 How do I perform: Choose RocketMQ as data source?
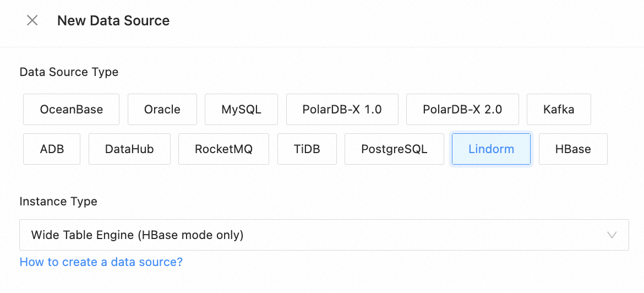223,149
